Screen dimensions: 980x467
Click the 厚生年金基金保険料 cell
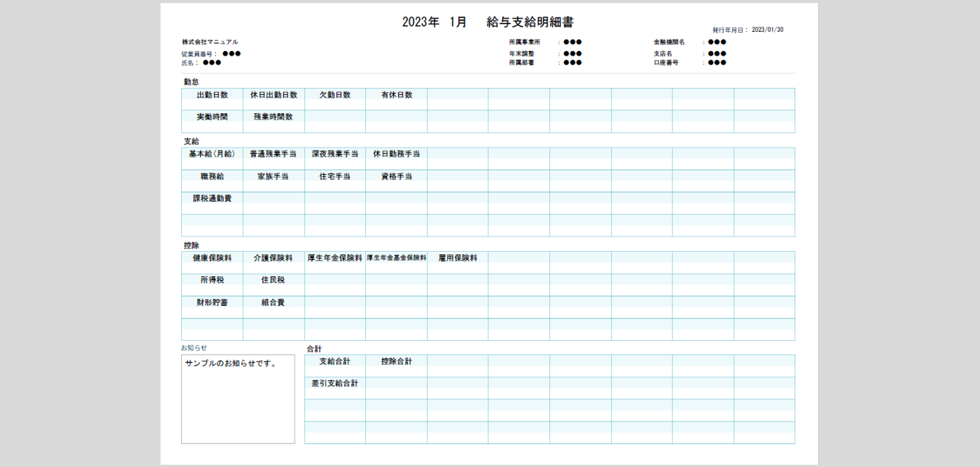pyautogui.click(x=396, y=259)
